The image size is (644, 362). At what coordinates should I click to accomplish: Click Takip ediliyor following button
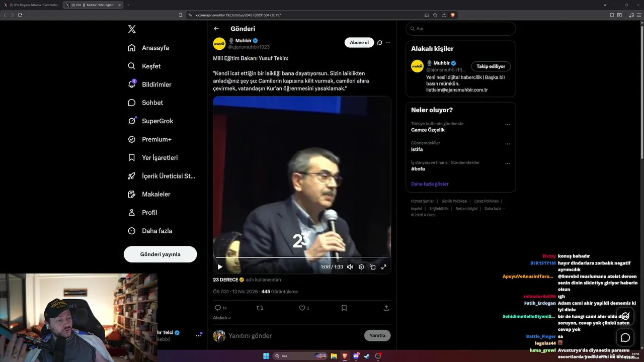coord(491,66)
